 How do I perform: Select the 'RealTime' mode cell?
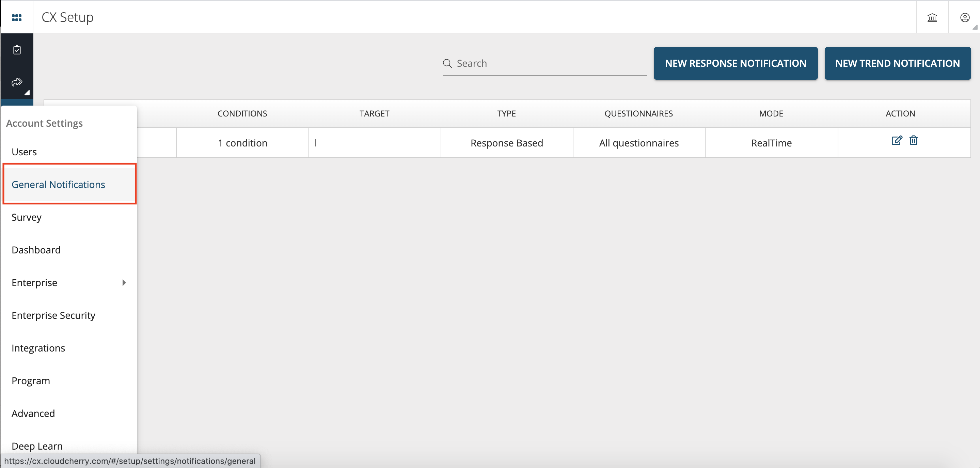(x=771, y=143)
